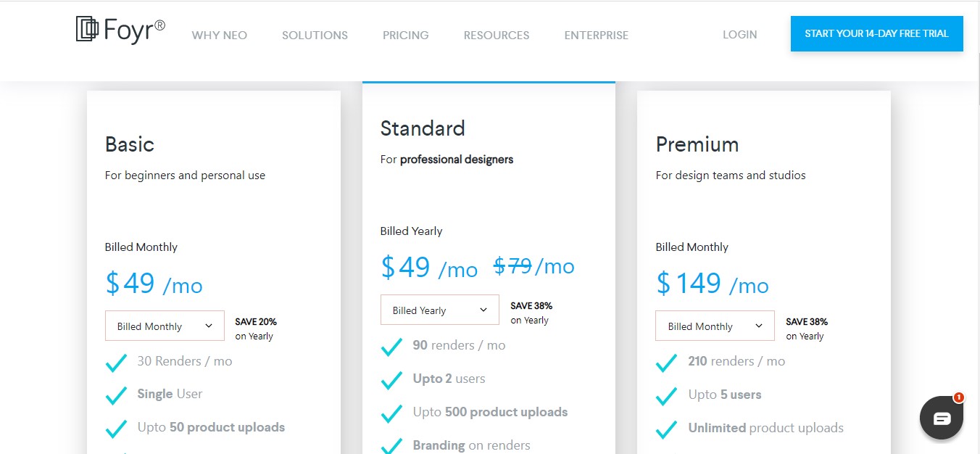980x454 pixels.
Task: Click checkmark beside Branding on renders
Action: [x=391, y=445]
